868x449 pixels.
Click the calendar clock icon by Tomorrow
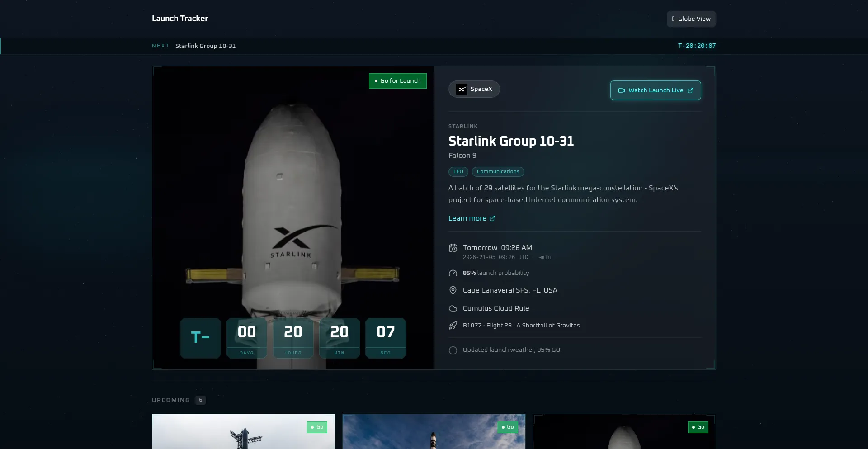point(453,248)
